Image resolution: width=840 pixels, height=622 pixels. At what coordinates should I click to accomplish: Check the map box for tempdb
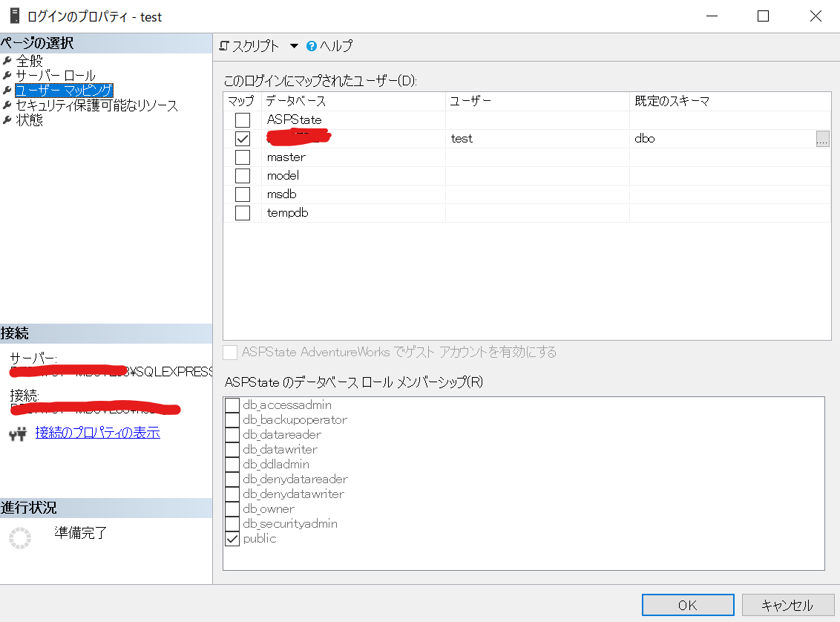(x=243, y=213)
